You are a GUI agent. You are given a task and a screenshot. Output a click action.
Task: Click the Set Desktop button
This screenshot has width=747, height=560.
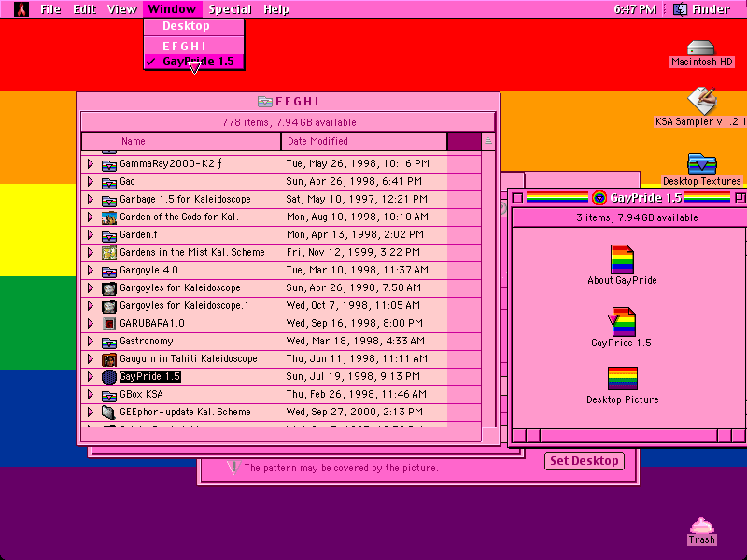[585, 461]
